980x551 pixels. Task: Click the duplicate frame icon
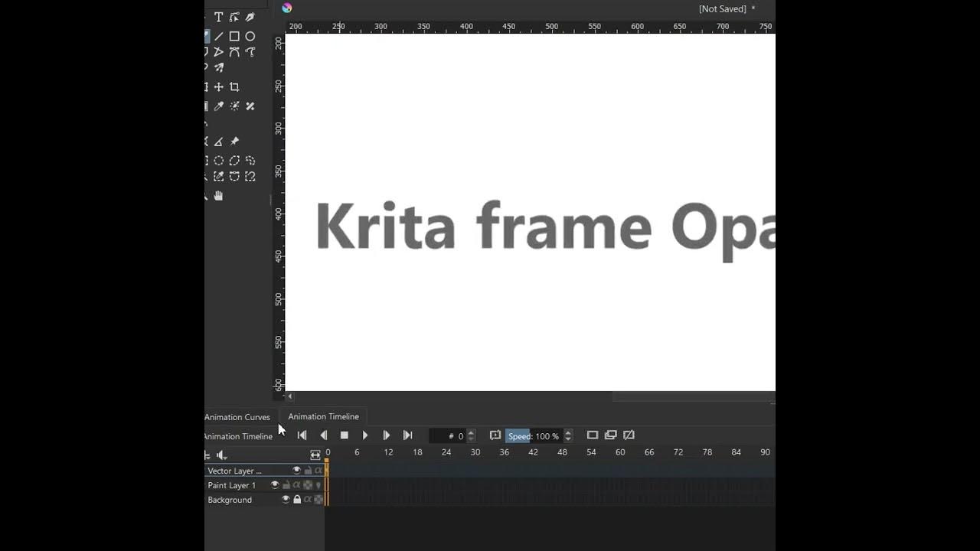tap(610, 435)
